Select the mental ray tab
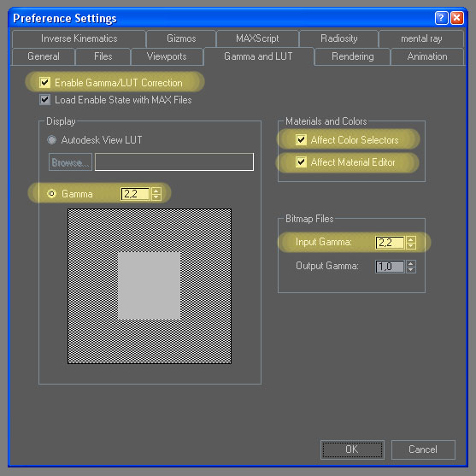The height and width of the screenshot is (476, 476). pyautogui.click(x=421, y=38)
